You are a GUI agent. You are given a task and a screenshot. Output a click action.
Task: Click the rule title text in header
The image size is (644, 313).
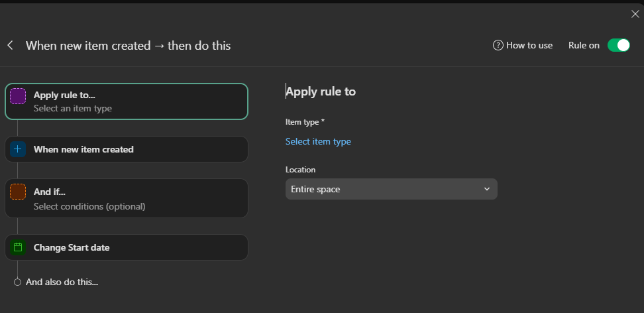128,46
